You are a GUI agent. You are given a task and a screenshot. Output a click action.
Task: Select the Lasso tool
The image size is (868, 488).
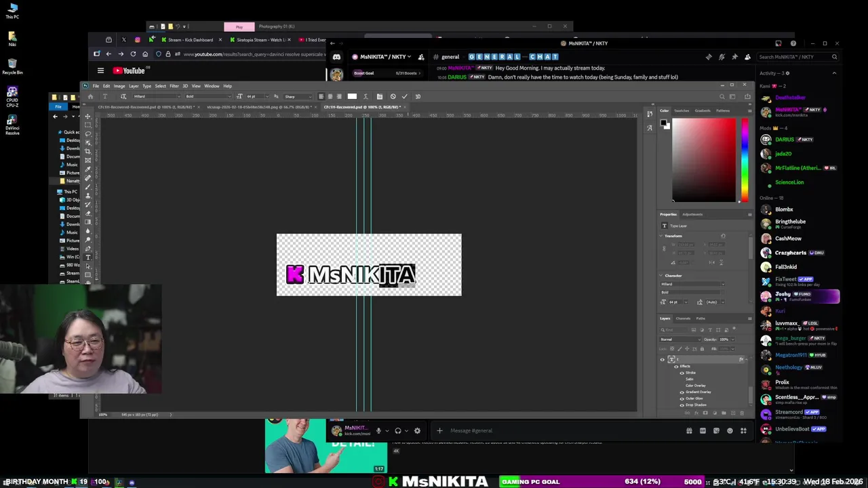87,134
